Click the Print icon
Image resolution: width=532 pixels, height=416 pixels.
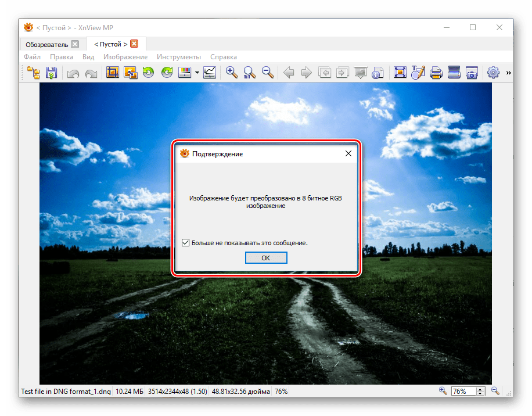pos(436,72)
